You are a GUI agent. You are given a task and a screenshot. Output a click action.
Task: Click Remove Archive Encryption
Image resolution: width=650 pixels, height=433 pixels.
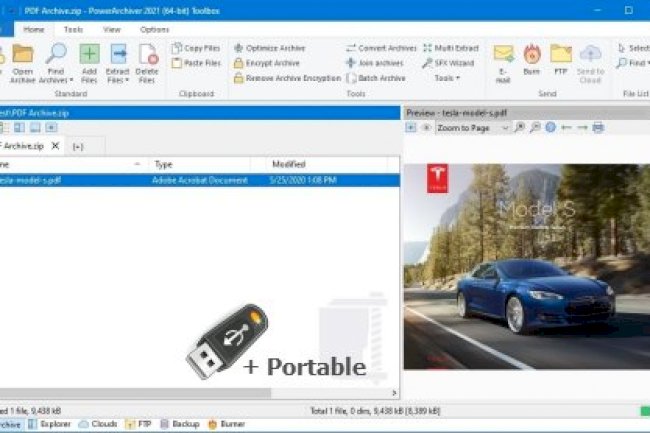click(287, 78)
